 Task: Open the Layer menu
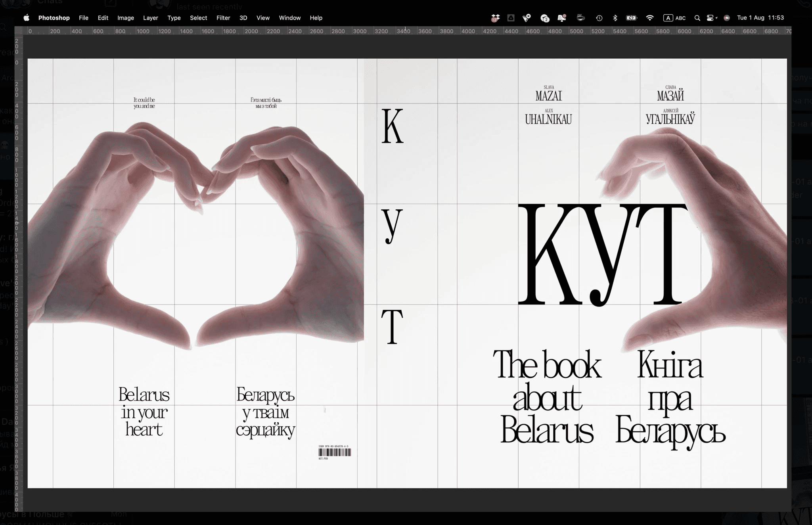150,18
